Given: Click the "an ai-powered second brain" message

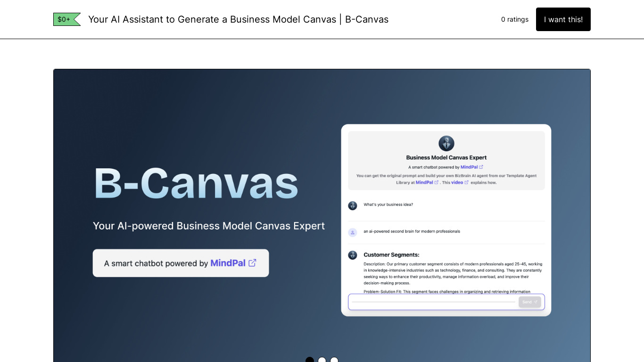Looking at the screenshot, I should tap(412, 231).
